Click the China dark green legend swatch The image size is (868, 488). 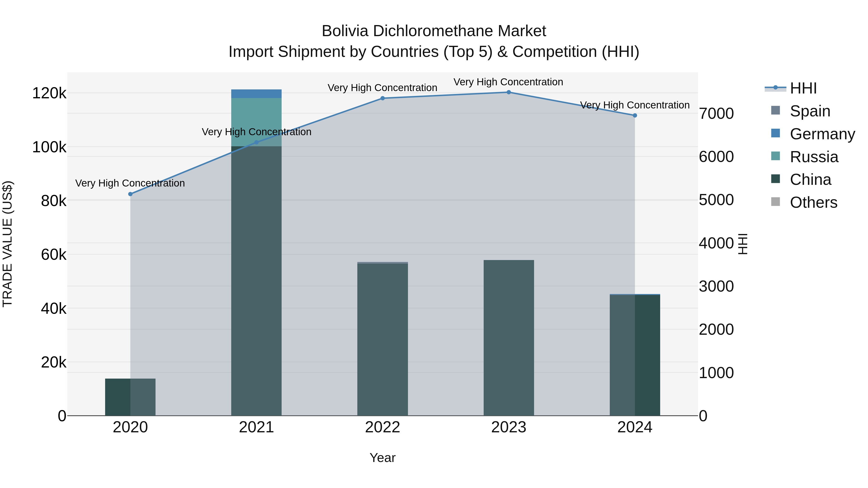click(x=775, y=179)
